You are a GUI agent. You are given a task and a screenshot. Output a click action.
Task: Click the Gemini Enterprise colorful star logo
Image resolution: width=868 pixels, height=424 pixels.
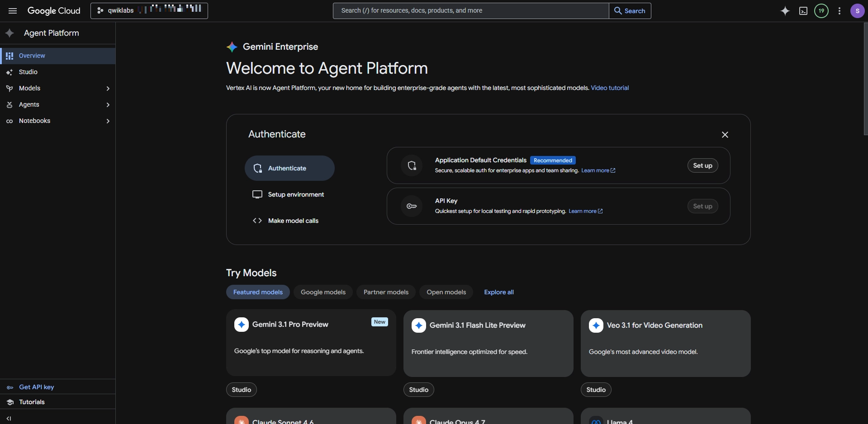(232, 47)
